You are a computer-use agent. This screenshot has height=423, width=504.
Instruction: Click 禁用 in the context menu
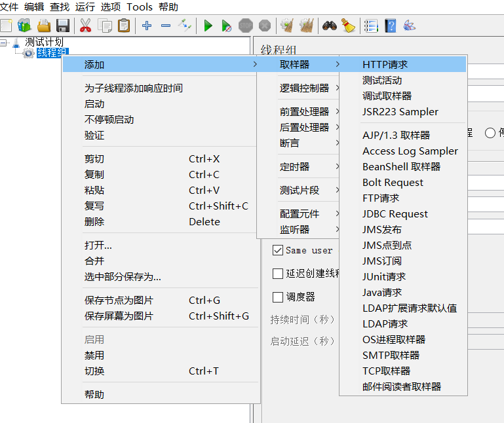94,356
